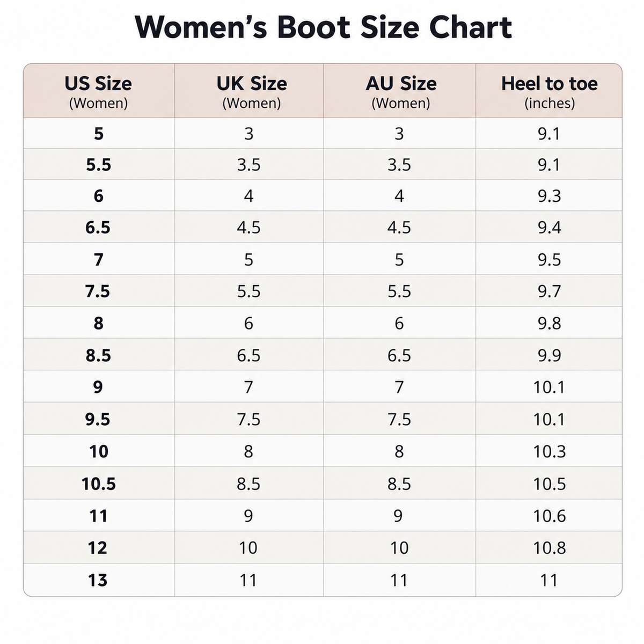The height and width of the screenshot is (644, 644).
Task: Click US size 8.5 row label
Action: point(99,355)
